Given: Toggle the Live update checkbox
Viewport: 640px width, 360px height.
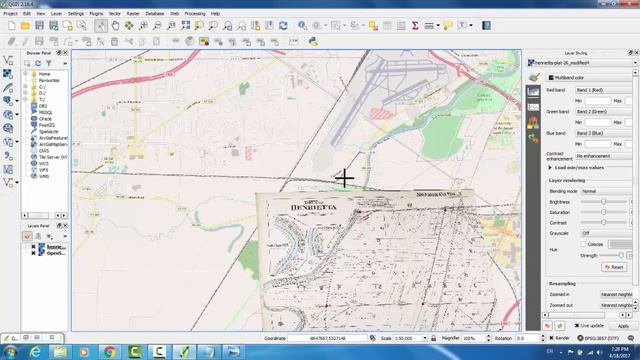Looking at the screenshot, I should coord(577,326).
